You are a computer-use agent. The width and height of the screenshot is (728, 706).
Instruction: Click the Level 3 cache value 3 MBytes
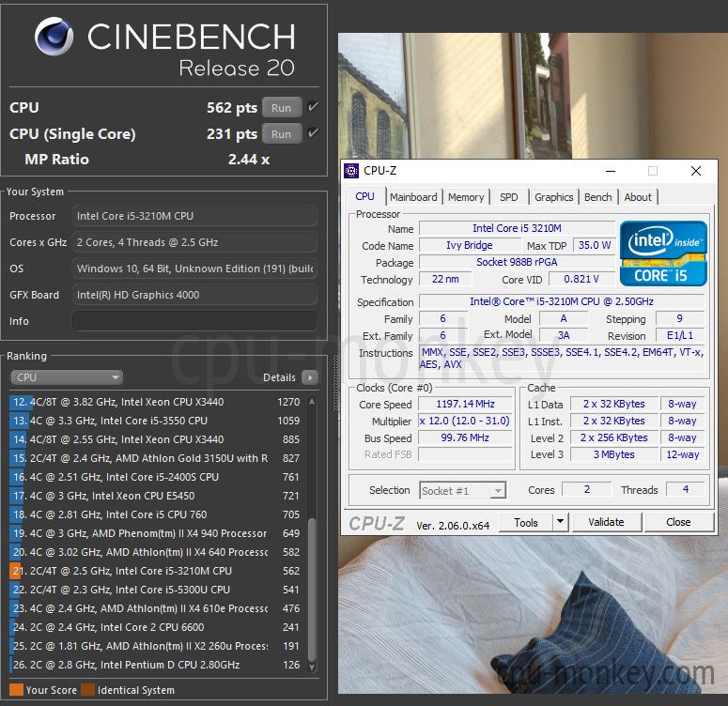tap(613, 454)
